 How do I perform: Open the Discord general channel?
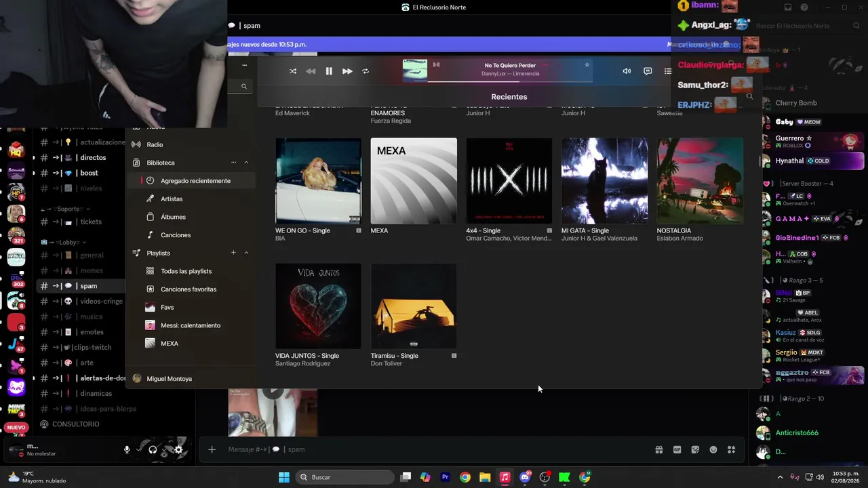click(x=81, y=256)
